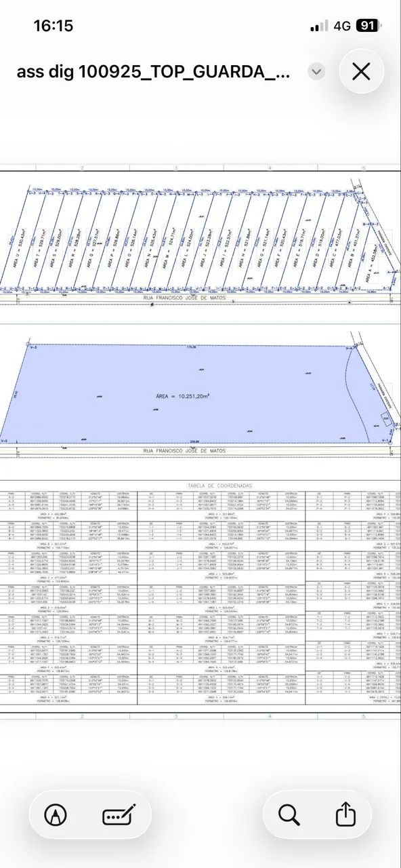Screen dimensions: 401x868
Task: Tap the cellular signal bars
Action: (x=319, y=26)
